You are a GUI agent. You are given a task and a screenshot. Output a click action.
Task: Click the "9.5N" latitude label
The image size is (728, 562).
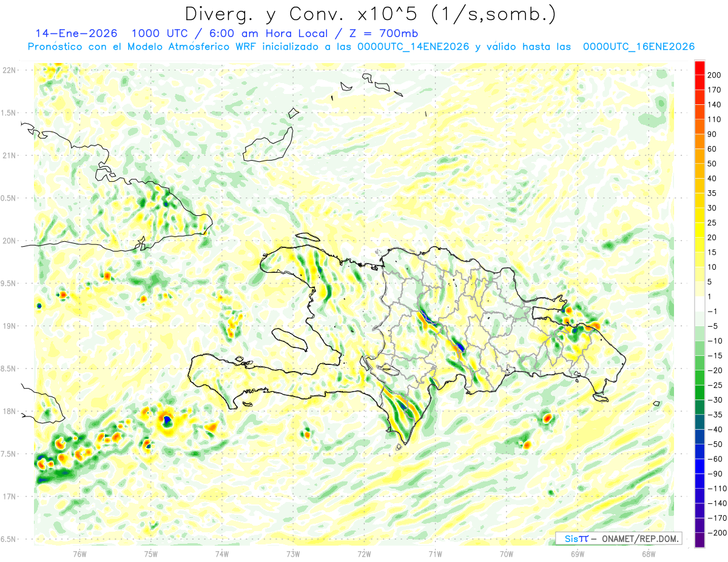point(8,283)
